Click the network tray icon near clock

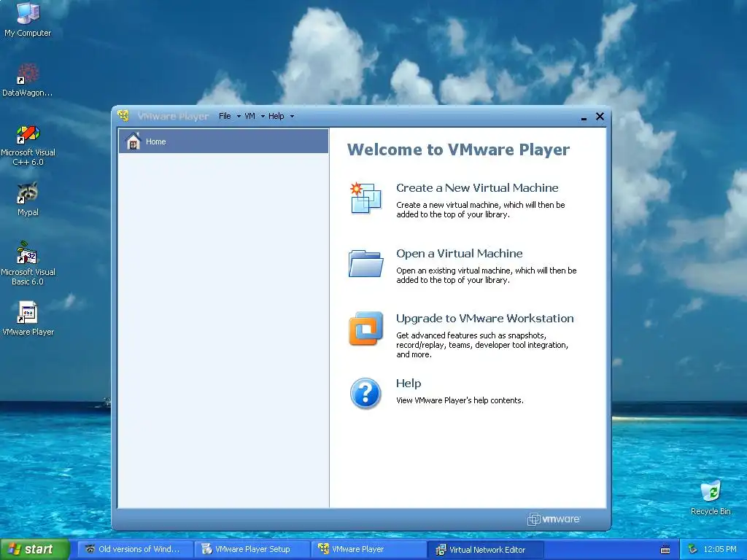pyautogui.click(x=692, y=550)
